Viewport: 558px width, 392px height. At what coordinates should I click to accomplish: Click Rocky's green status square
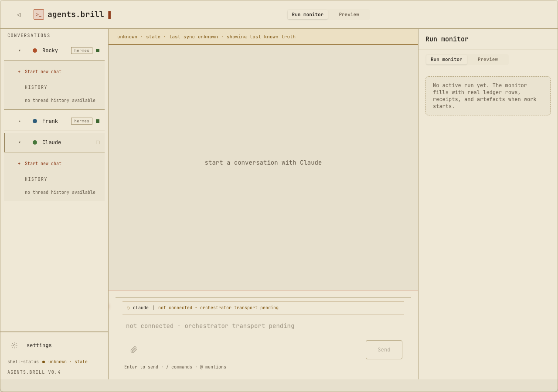[x=98, y=51]
